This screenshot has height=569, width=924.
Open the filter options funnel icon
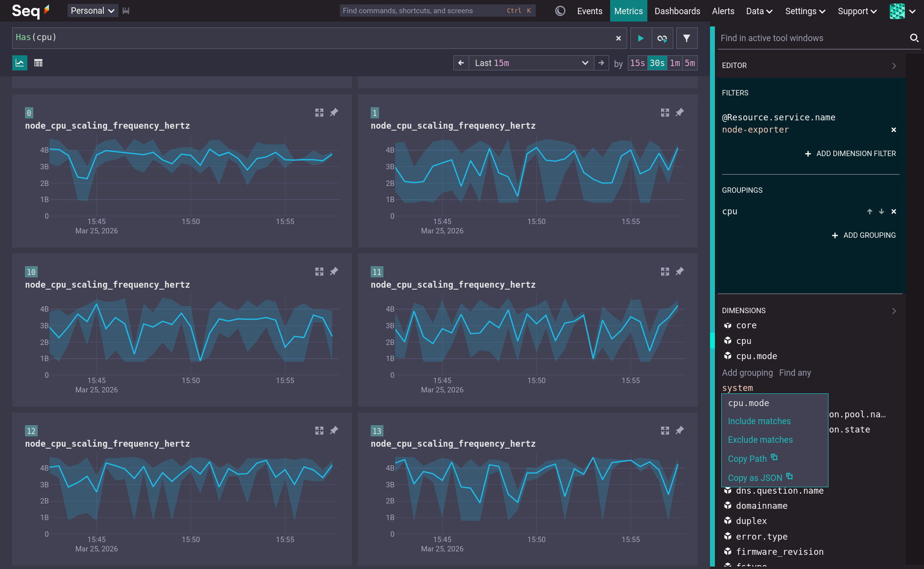coord(687,38)
